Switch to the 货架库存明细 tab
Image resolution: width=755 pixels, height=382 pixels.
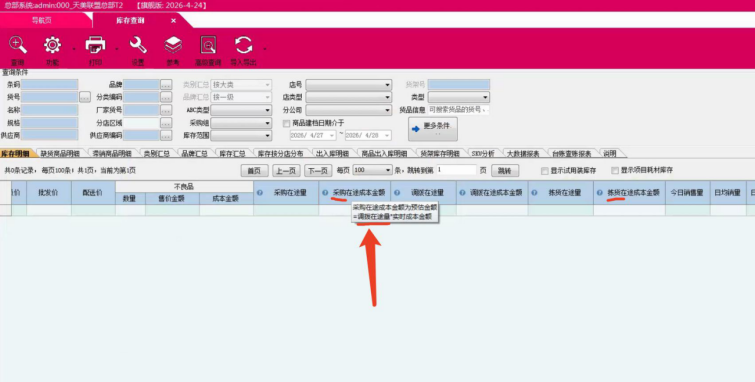pyautogui.click(x=440, y=154)
